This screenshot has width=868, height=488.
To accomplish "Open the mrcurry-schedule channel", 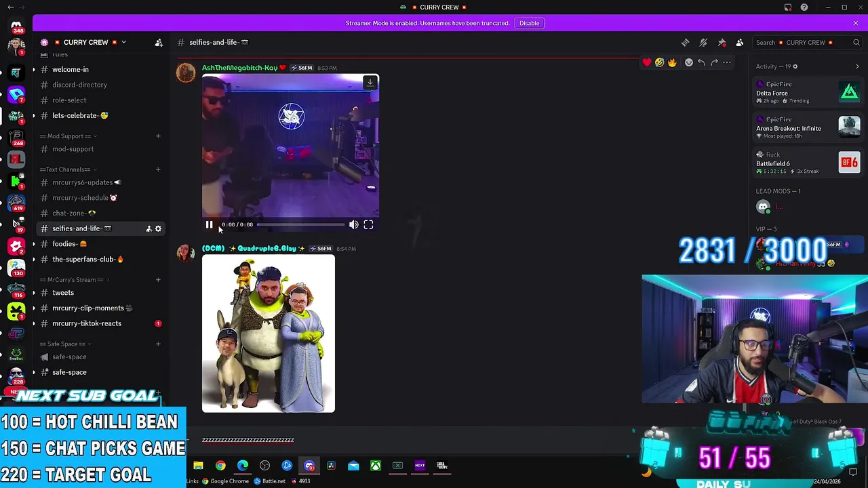I will 101,198.
